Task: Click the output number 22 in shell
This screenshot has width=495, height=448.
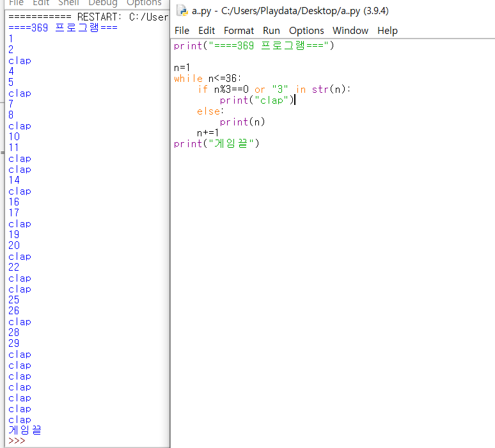Action: tap(14, 268)
